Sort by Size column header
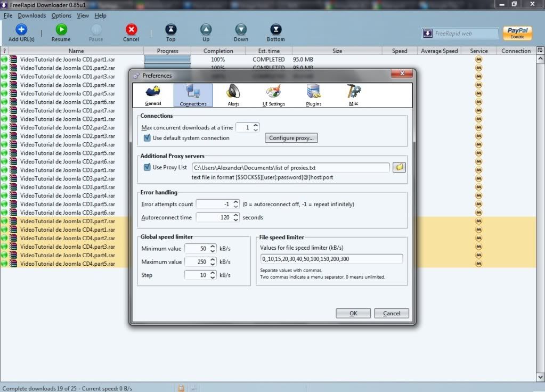 [337, 51]
